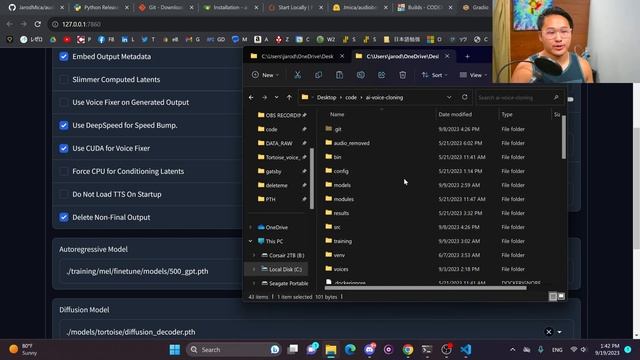Expand OneDrive in navigation pane
The width and height of the screenshot is (640, 360).
tap(251, 227)
